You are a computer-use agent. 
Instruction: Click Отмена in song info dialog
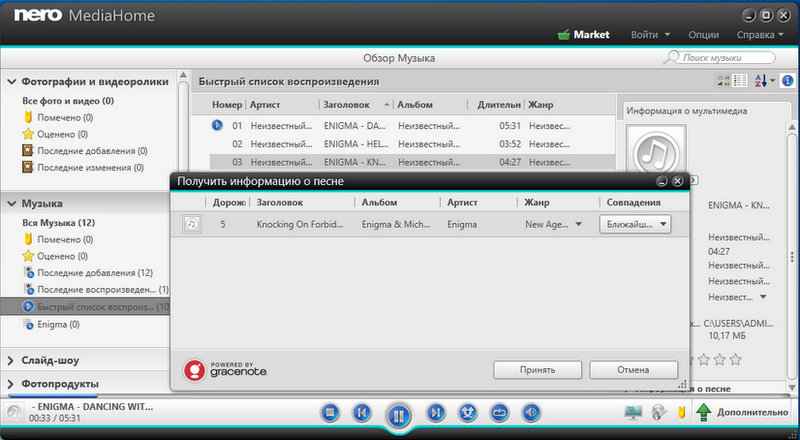click(x=633, y=370)
